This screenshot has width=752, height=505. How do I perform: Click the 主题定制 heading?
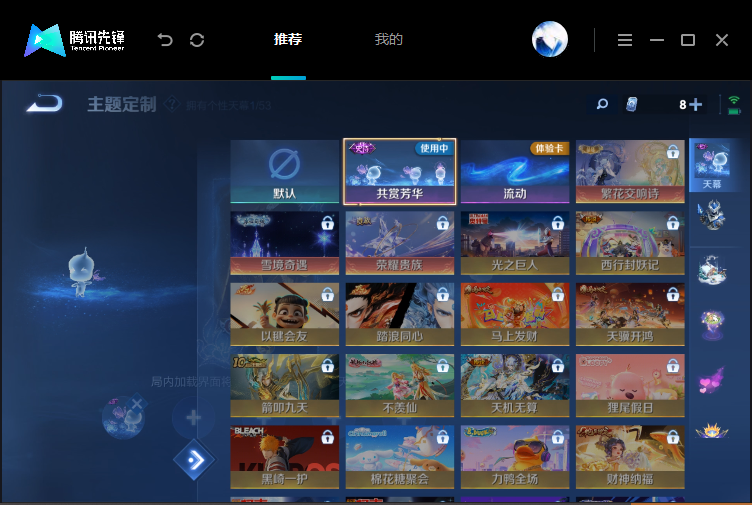coord(122,104)
